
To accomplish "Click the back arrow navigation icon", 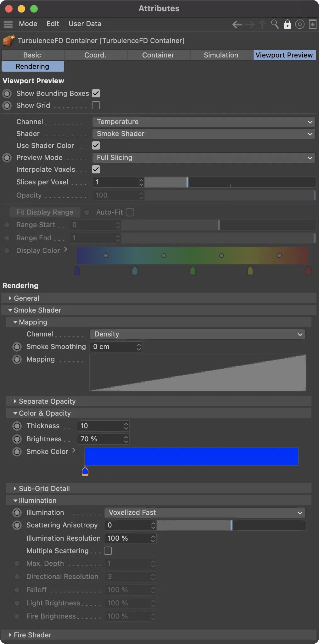I will [x=237, y=24].
